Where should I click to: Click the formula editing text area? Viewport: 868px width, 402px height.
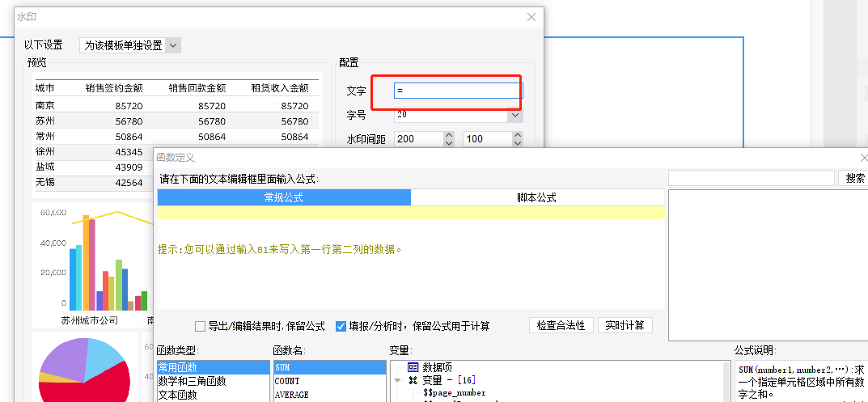(411, 257)
